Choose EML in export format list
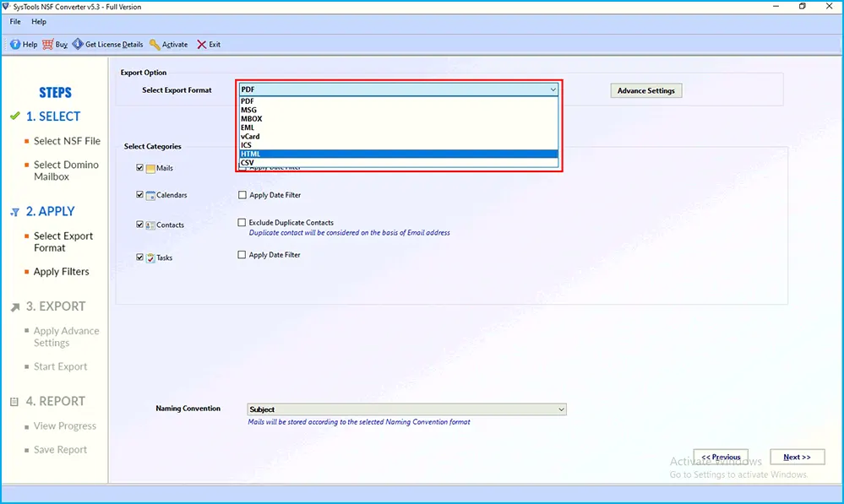 click(398, 127)
